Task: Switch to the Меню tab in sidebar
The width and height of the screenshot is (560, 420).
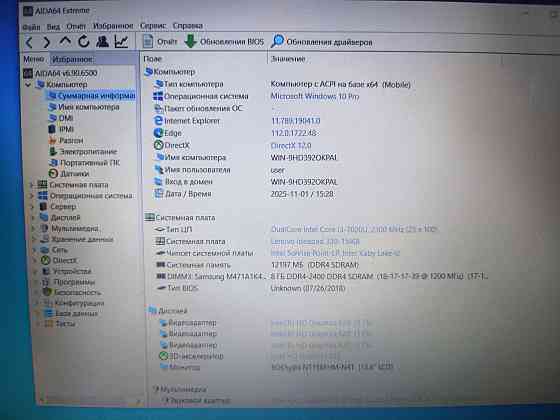Action: click(x=34, y=59)
